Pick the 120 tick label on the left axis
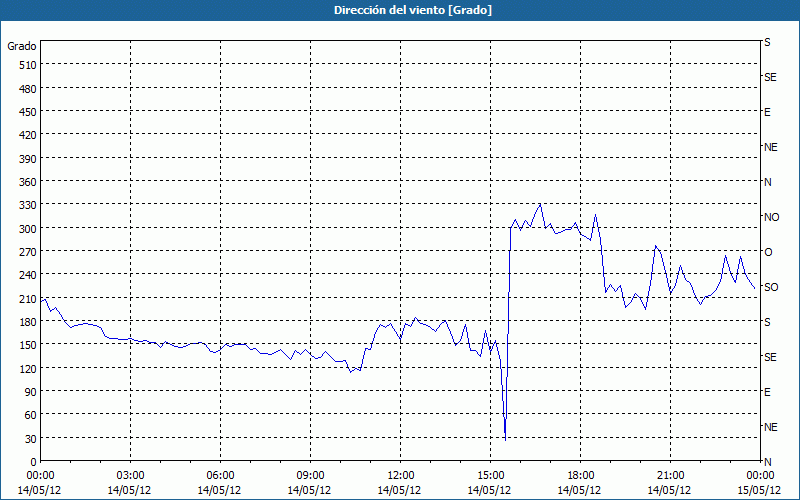Image resolution: width=800 pixels, height=500 pixels. click(x=28, y=369)
